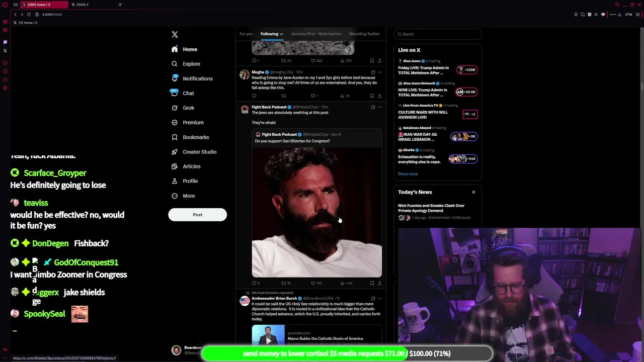644x362 pixels.
Task: Open the browser easy setup menu icon
Action: click(637, 14)
